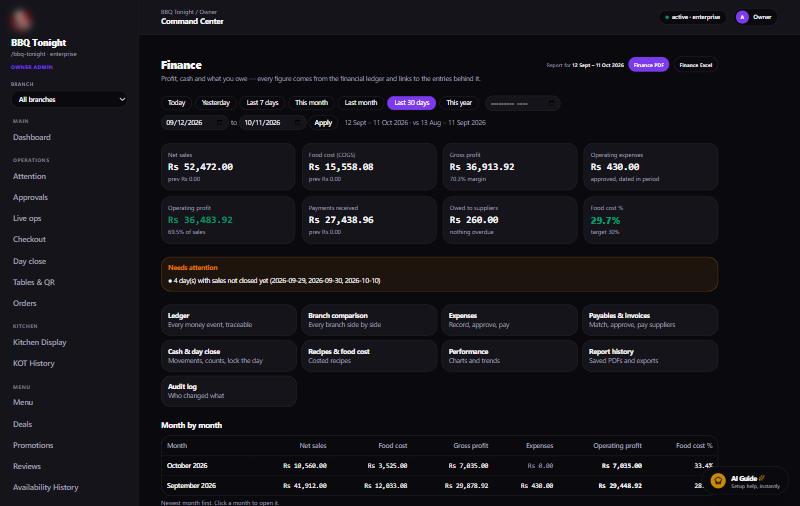Click the active enterprise status badge
Screen dimensions: 800x506
(x=692, y=17)
